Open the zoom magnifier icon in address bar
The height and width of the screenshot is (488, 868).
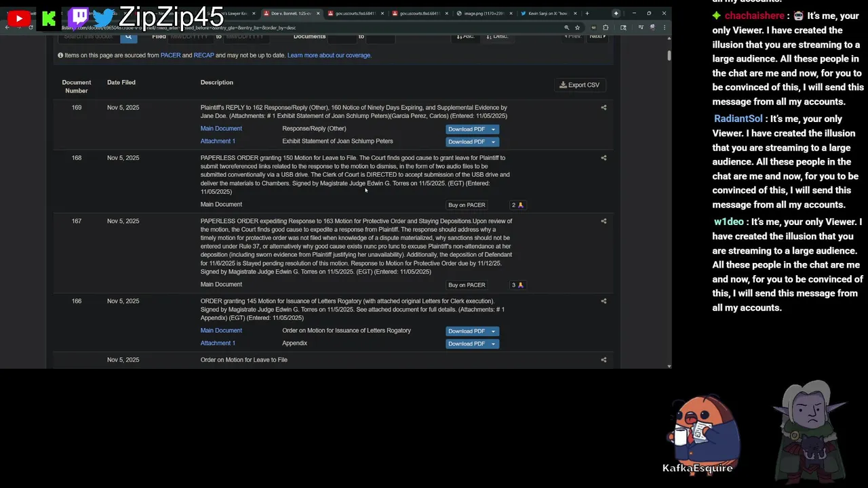point(566,28)
